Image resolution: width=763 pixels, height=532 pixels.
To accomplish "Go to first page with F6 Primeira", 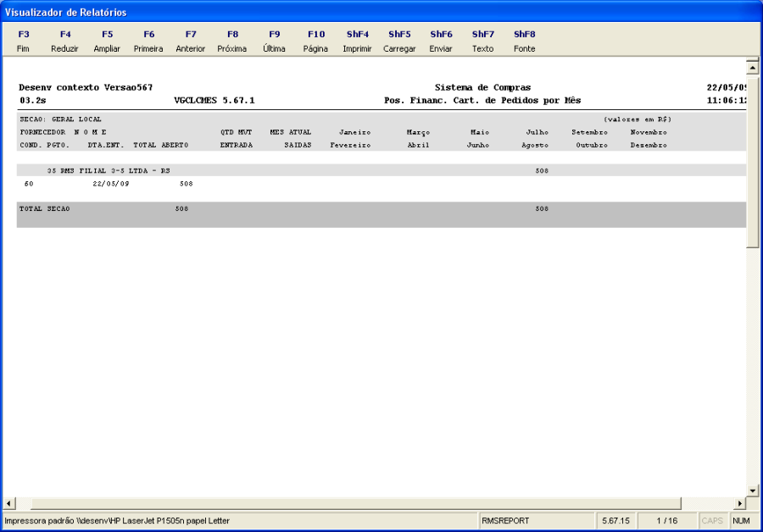I will 148,42.
